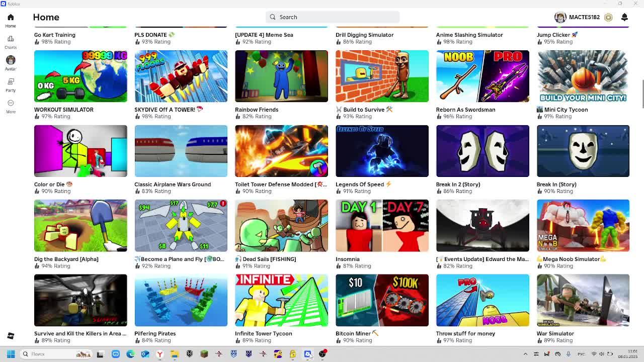Open the Wi-Fi network tray icon
The width and height of the screenshot is (644, 362).
594,354
